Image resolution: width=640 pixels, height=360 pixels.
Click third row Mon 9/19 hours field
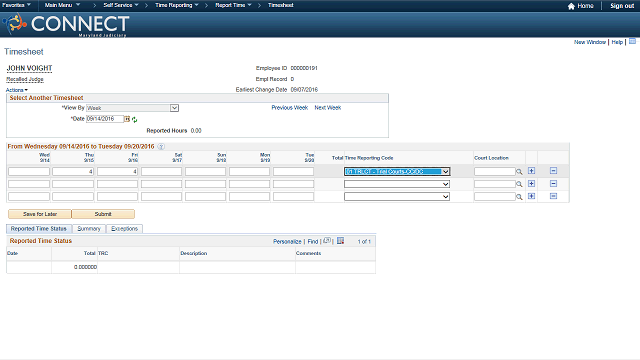(x=249, y=197)
